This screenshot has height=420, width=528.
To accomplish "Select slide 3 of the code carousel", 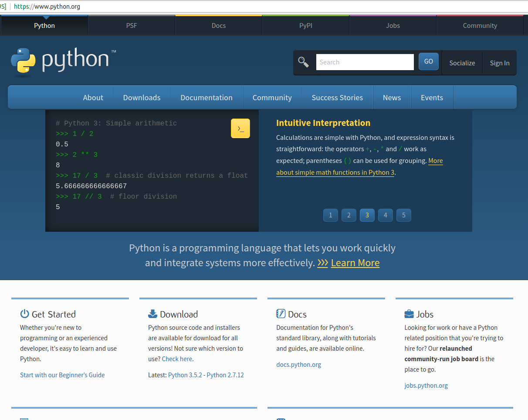I will pyautogui.click(x=367, y=215).
